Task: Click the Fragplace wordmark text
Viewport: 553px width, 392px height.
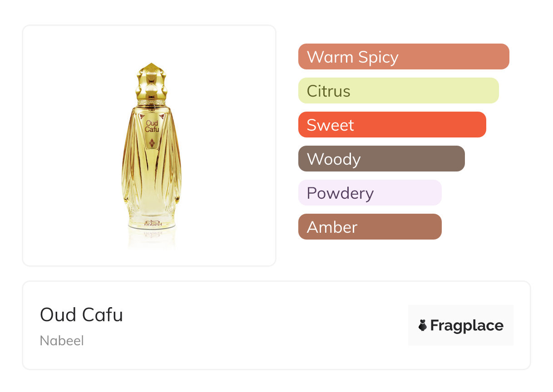Action: (x=466, y=325)
